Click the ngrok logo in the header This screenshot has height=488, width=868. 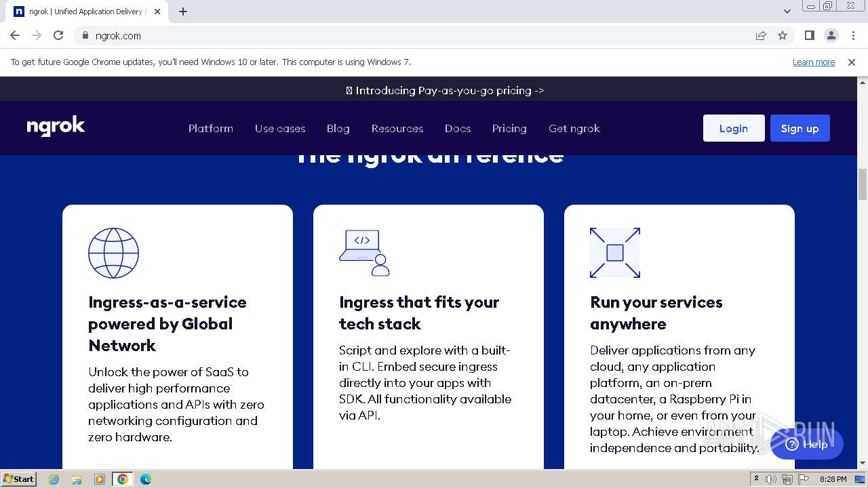coord(56,127)
